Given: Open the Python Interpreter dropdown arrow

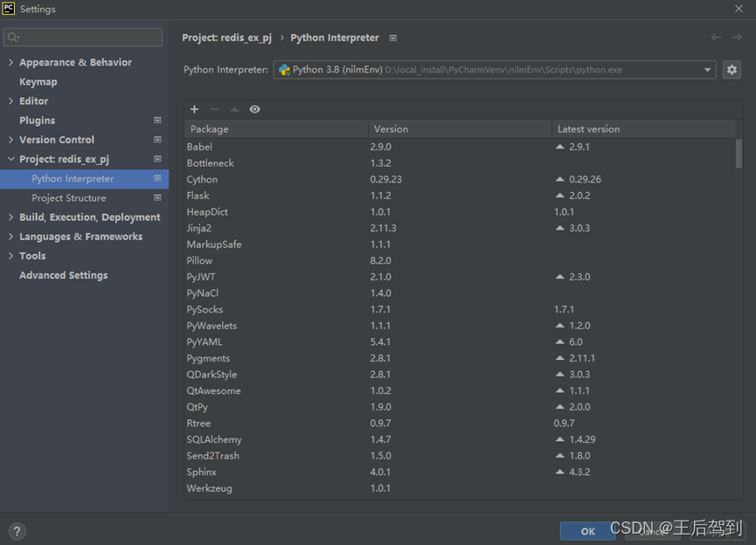Looking at the screenshot, I should point(707,70).
